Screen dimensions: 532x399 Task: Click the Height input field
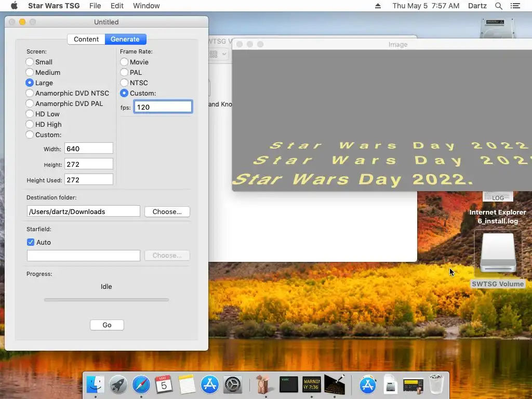click(88, 164)
